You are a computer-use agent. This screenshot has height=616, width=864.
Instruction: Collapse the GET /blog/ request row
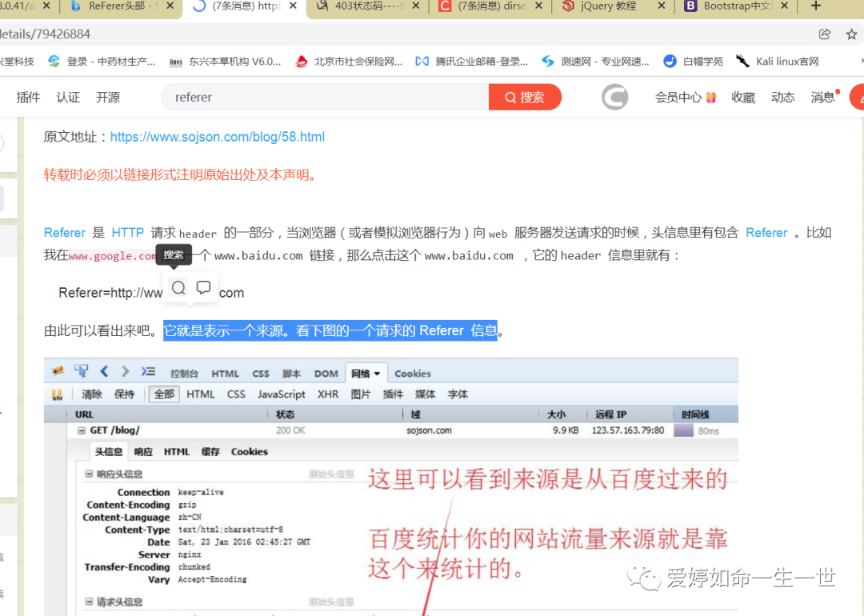pos(82,430)
